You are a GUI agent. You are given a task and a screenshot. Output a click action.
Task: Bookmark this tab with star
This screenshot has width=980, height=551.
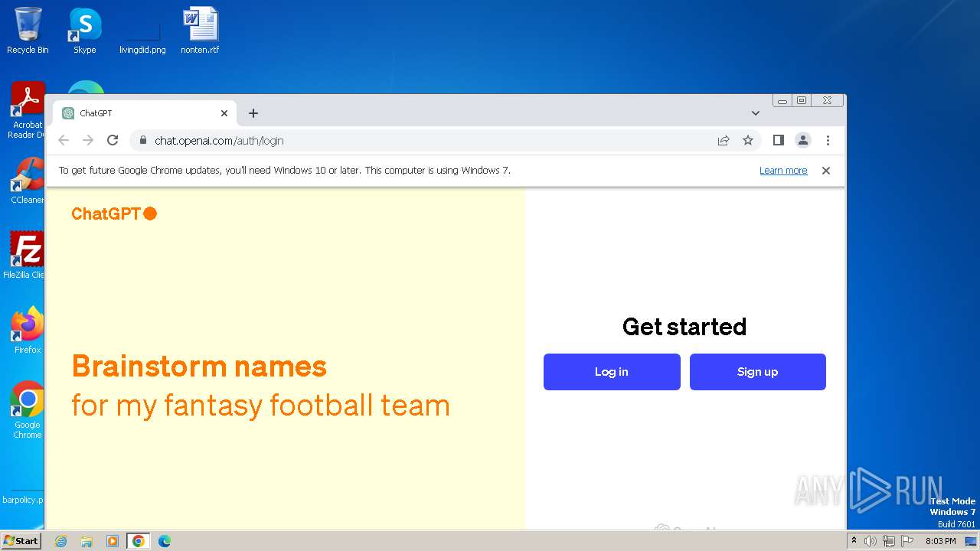(x=748, y=140)
